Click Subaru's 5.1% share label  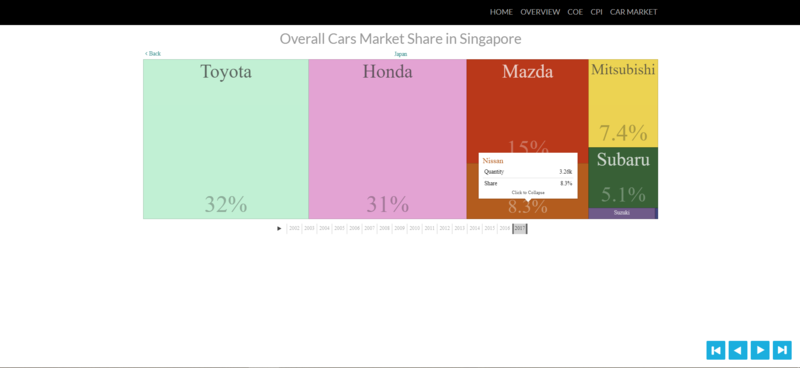point(623,194)
